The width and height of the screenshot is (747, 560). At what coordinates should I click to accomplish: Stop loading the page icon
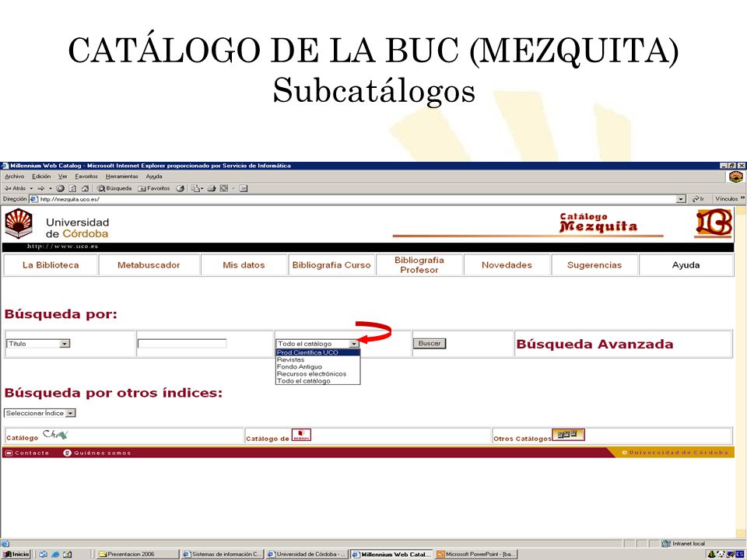61,188
